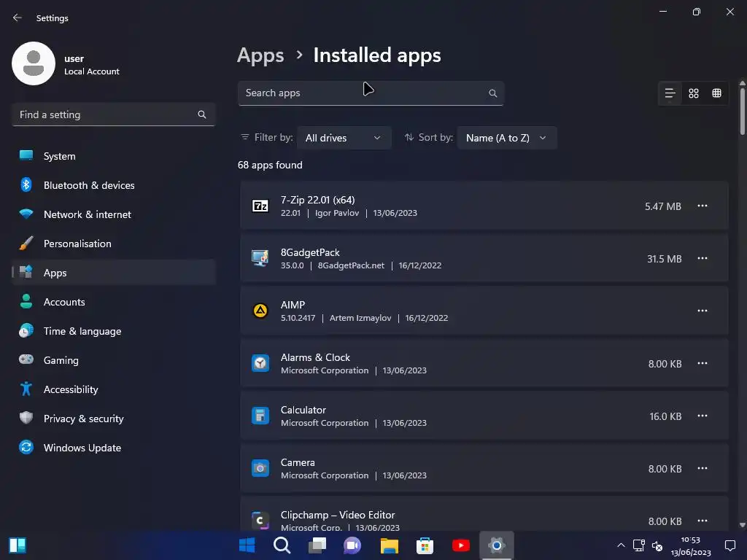Open more options for 8GadgetPack

click(703, 259)
